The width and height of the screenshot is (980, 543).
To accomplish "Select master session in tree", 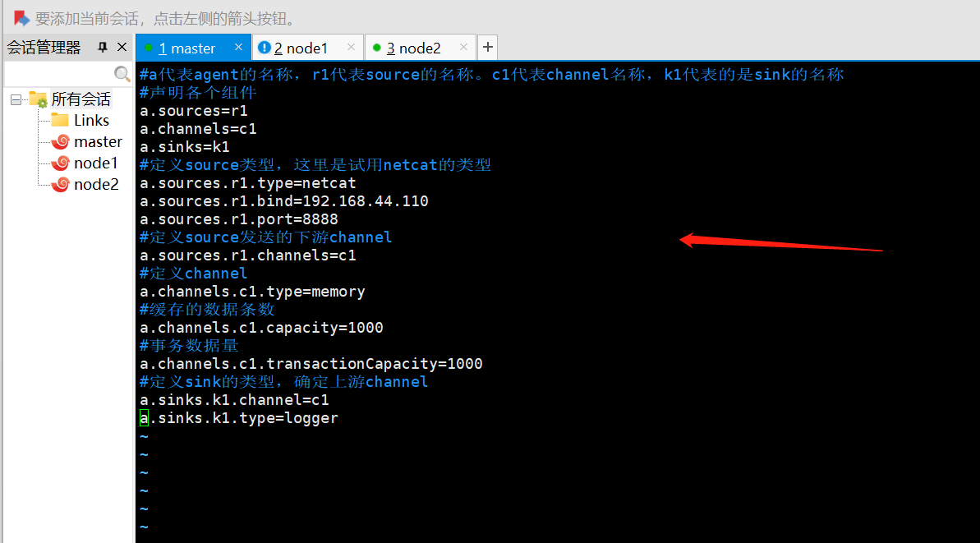I will pos(98,142).
